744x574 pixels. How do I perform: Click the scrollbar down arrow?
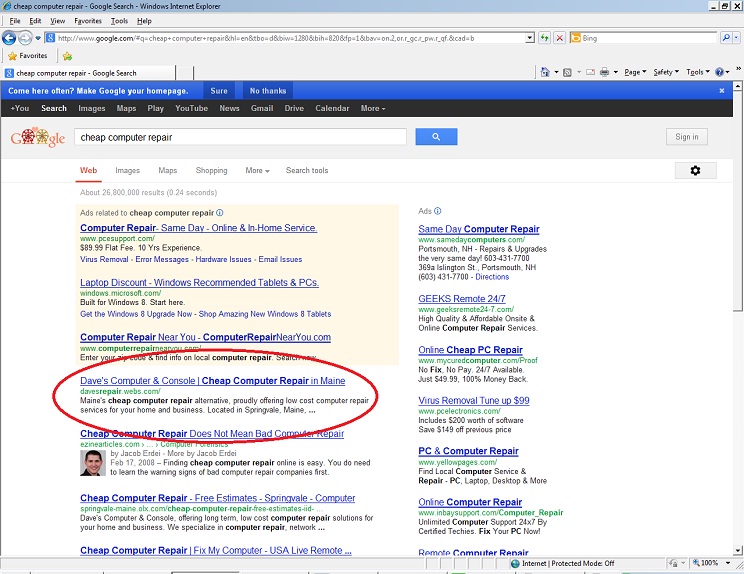coord(737,551)
